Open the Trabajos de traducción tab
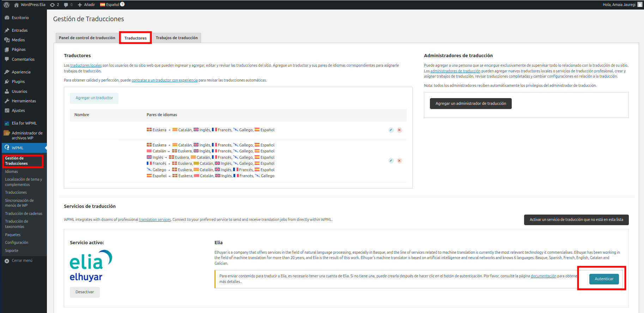Image resolution: width=644 pixels, height=313 pixels. click(x=177, y=38)
